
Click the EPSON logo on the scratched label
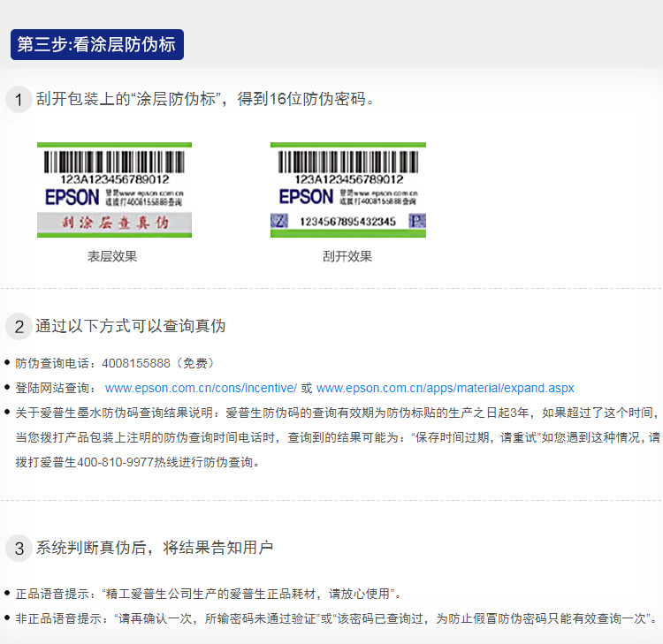tap(306, 197)
